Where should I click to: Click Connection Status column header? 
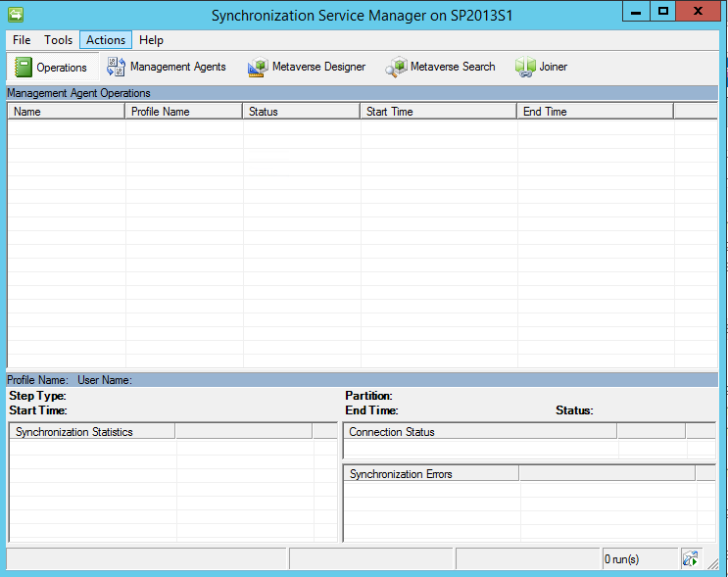pos(480,432)
